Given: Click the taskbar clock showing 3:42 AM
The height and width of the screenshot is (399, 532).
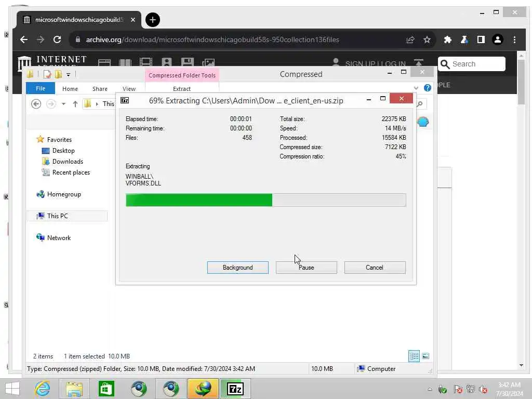Looking at the screenshot, I should 509,389.
